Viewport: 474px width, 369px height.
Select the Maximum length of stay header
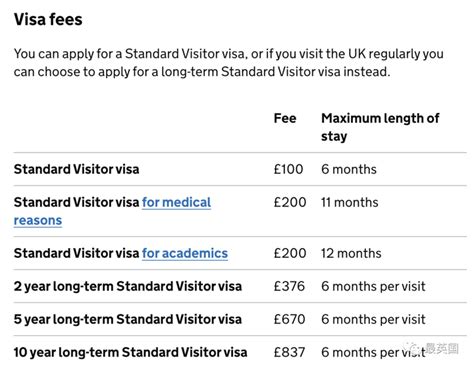pyautogui.click(x=380, y=127)
